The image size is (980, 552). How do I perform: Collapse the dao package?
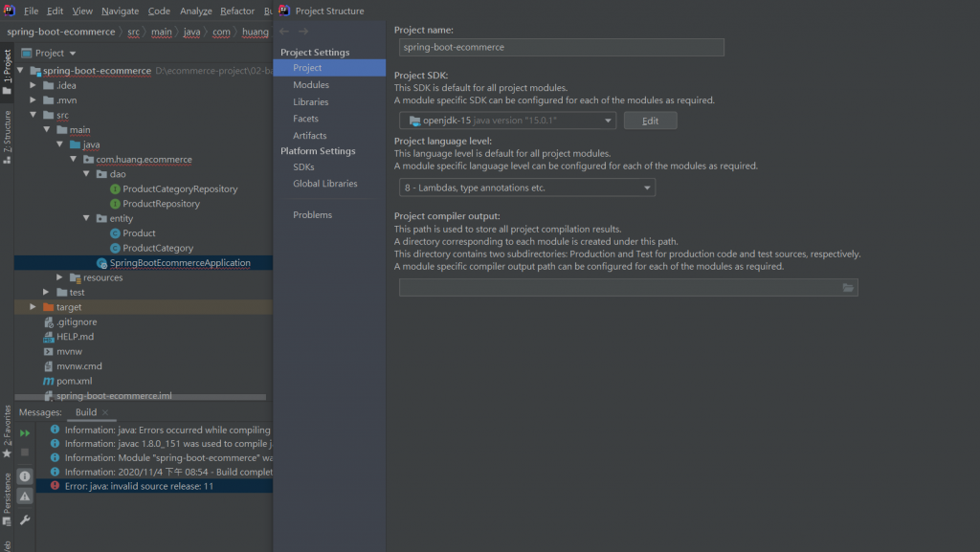pos(86,174)
